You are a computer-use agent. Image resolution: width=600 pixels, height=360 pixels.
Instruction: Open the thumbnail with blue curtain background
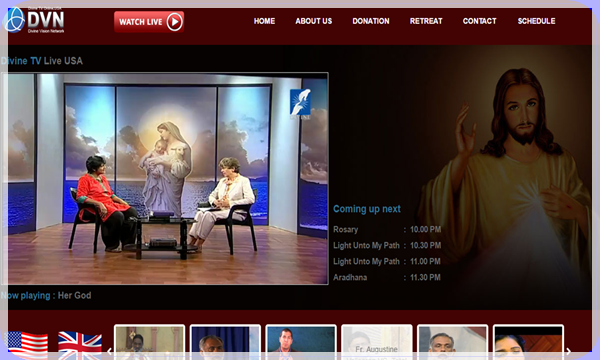tap(225, 342)
